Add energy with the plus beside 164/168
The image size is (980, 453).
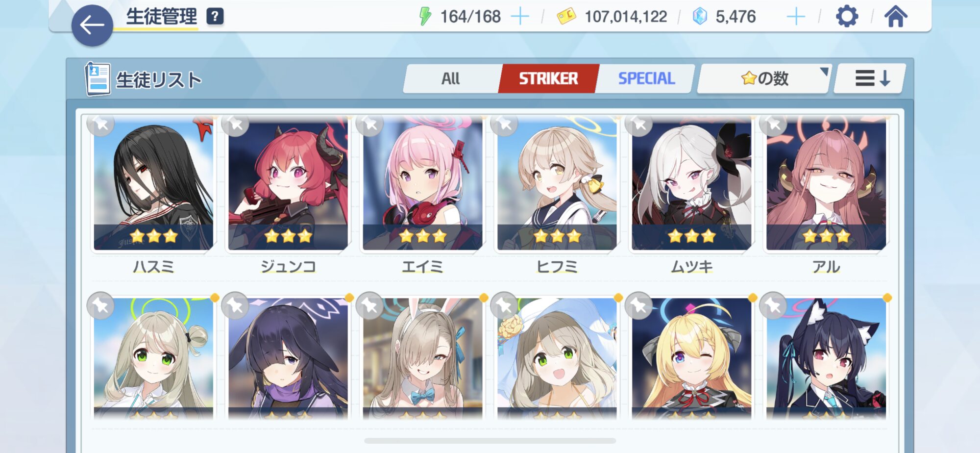pyautogui.click(x=520, y=17)
